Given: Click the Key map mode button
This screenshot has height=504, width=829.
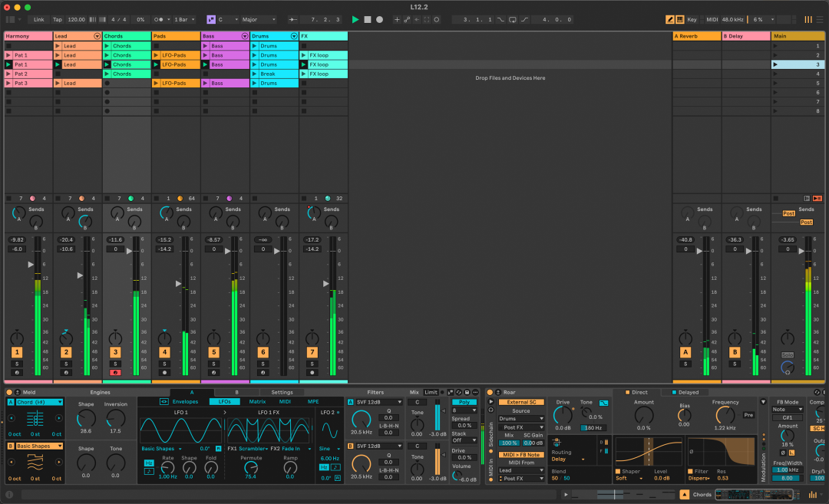Looking at the screenshot, I should tap(692, 19).
